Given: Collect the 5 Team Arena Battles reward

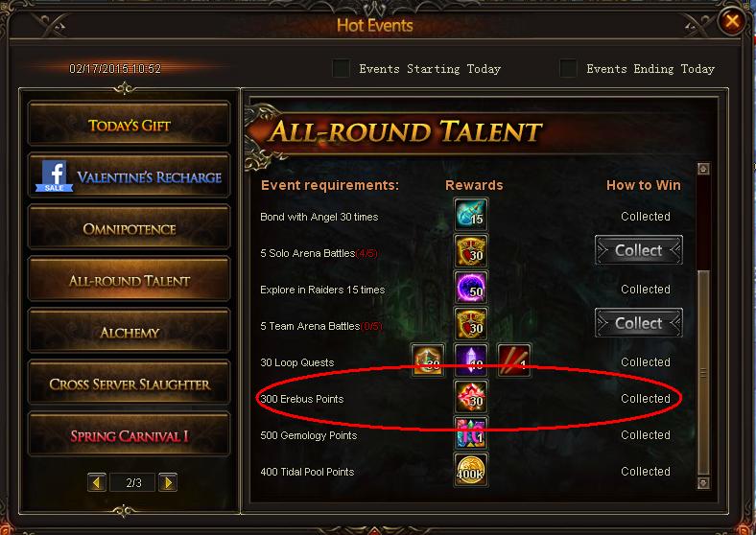Looking at the screenshot, I should pos(638,323).
